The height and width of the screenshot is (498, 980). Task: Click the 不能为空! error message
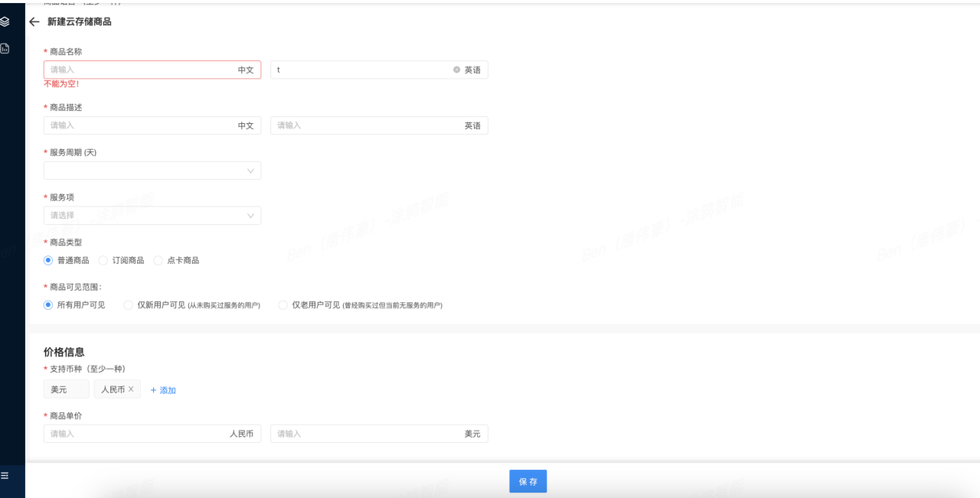(61, 84)
